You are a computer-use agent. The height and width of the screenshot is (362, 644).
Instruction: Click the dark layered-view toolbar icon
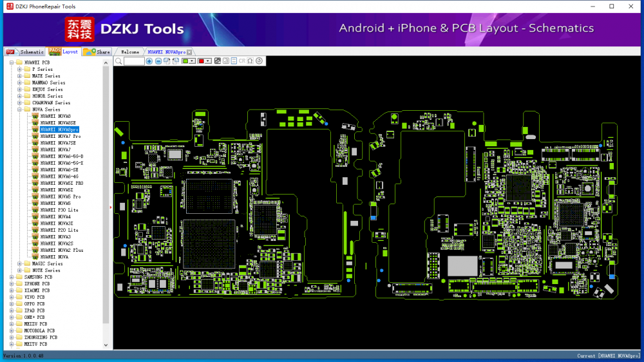click(x=218, y=61)
